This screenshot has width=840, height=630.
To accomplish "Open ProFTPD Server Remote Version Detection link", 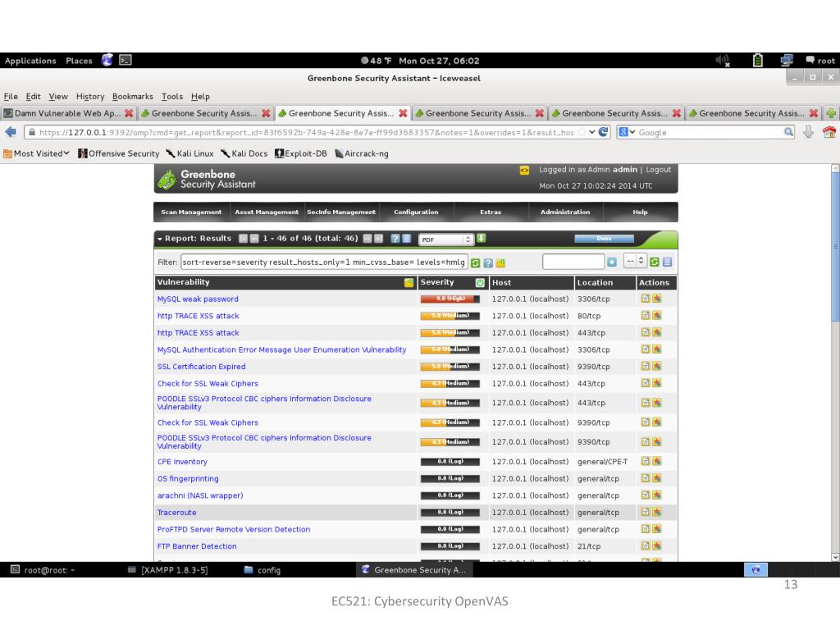I will (x=234, y=529).
